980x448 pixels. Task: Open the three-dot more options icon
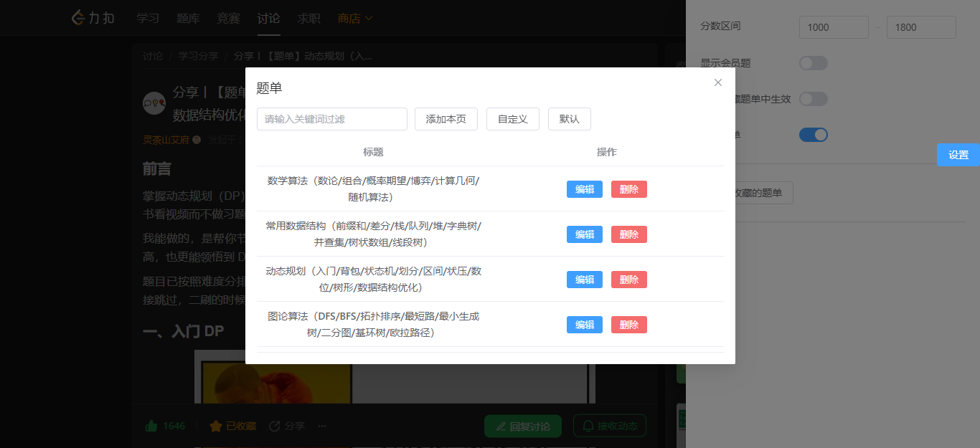click(322, 426)
